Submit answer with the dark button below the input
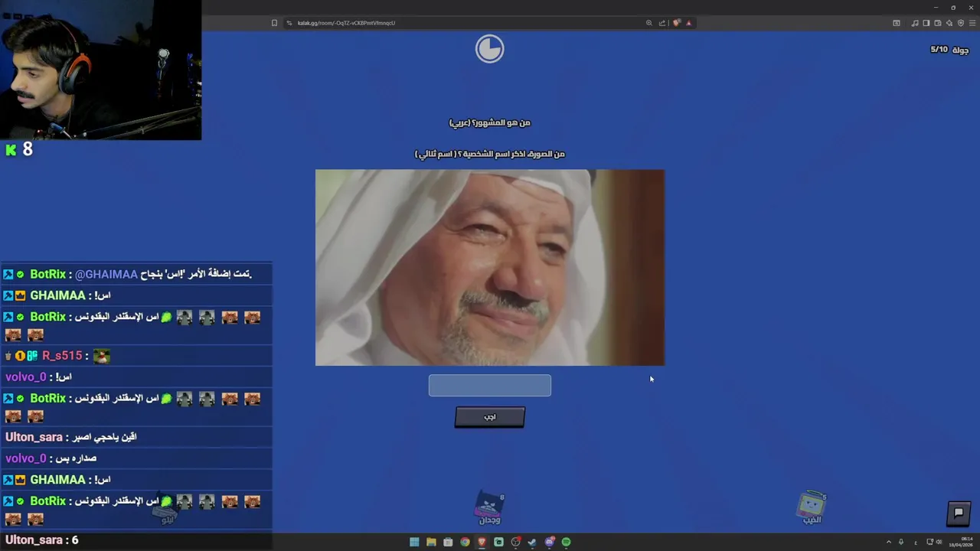The image size is (980, 551). tap(489, 416)
